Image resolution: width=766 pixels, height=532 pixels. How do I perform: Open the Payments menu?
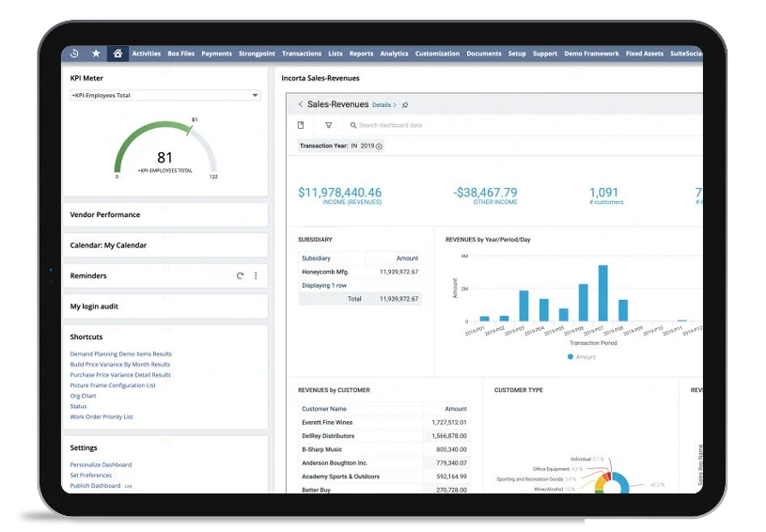tap(216, 54)
